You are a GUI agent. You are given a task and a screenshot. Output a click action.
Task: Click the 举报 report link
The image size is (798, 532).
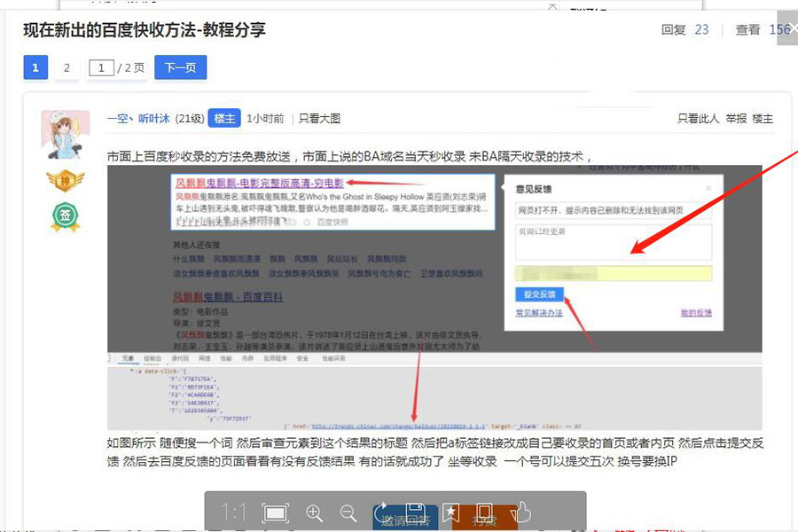[736, 119]
